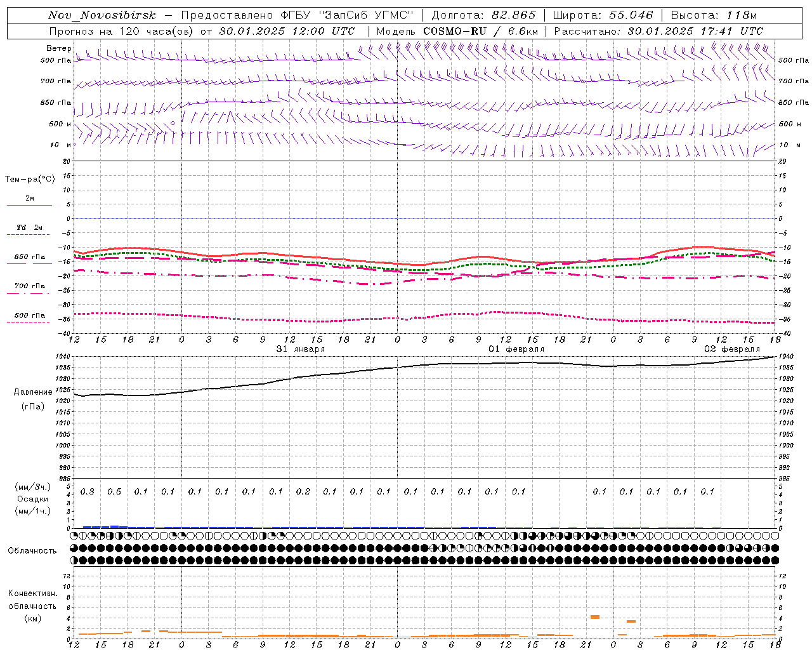
Task: Click the 'Осадки' precipitation label
Action: [33, 499]
